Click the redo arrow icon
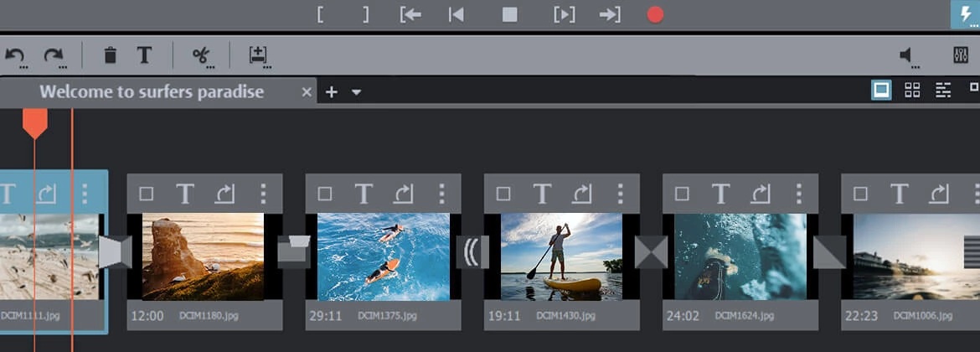This screenshot has width=980, height=352. [54, 56]
